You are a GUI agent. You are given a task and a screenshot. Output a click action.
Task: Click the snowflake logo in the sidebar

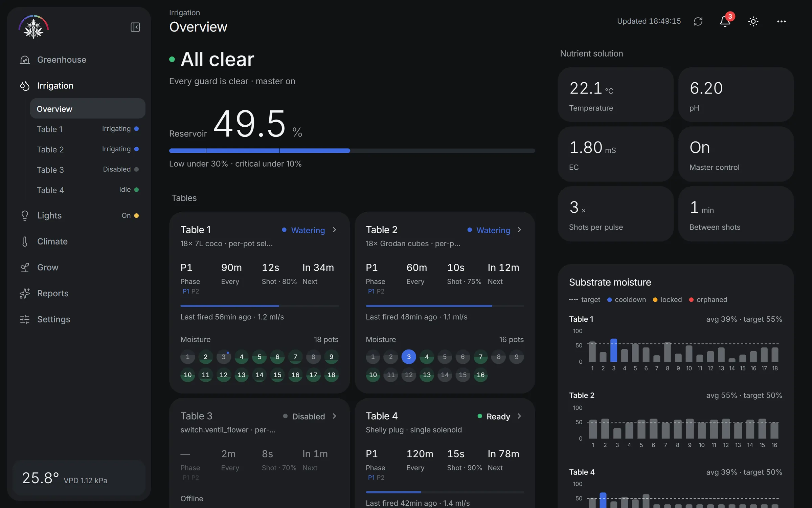click(x=33, y=27)
